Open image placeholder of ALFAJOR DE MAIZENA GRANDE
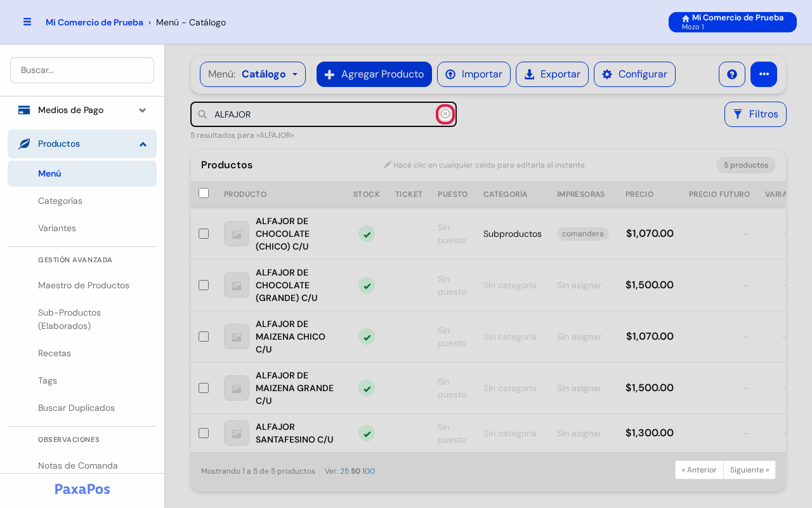 tap(237, 388)
